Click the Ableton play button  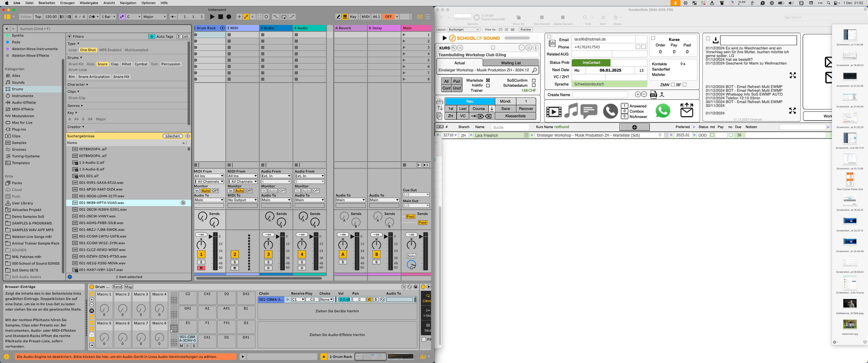click(x=212, y=17)
